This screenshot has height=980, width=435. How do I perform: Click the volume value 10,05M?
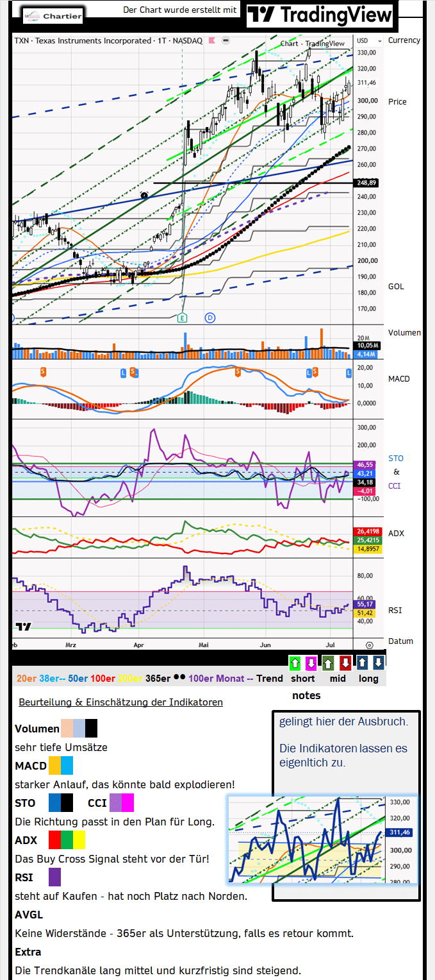coord(368,346)
